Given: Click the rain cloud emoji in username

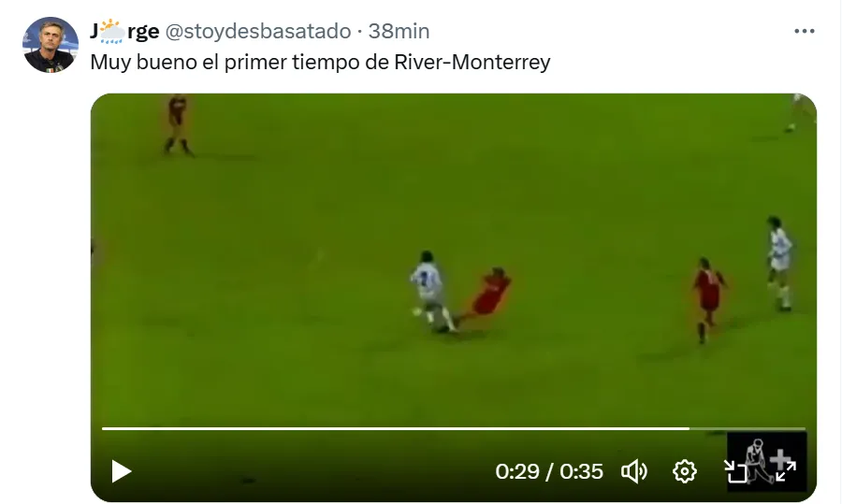Looking at the screenshot, I should click(111, 31).
